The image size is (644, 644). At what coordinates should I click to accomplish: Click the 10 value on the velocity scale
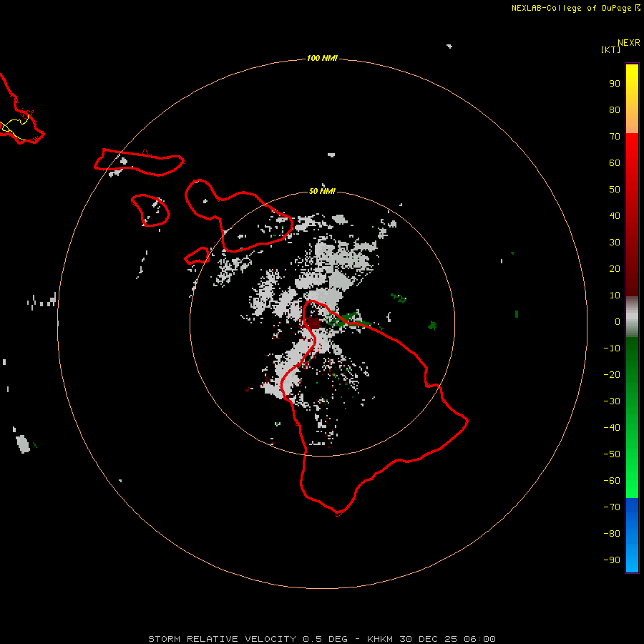tap(615, 296)
